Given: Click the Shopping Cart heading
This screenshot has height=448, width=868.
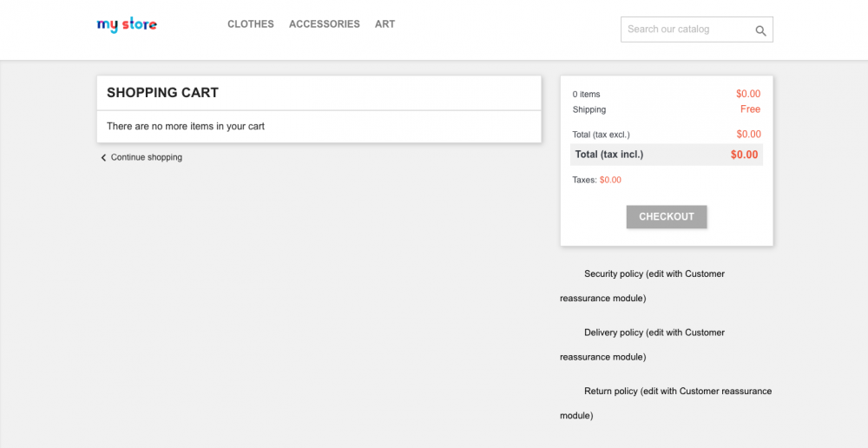Looking at the screenshot, I should click(x=162, y=93).
